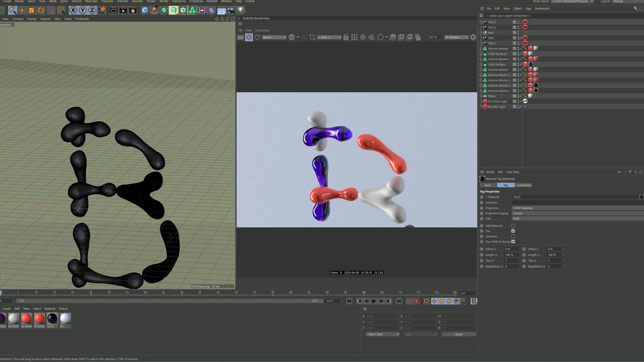Open Customize menu in RenderView
The height and width of the screenshot is (362, 644).
tap(262, 30)
